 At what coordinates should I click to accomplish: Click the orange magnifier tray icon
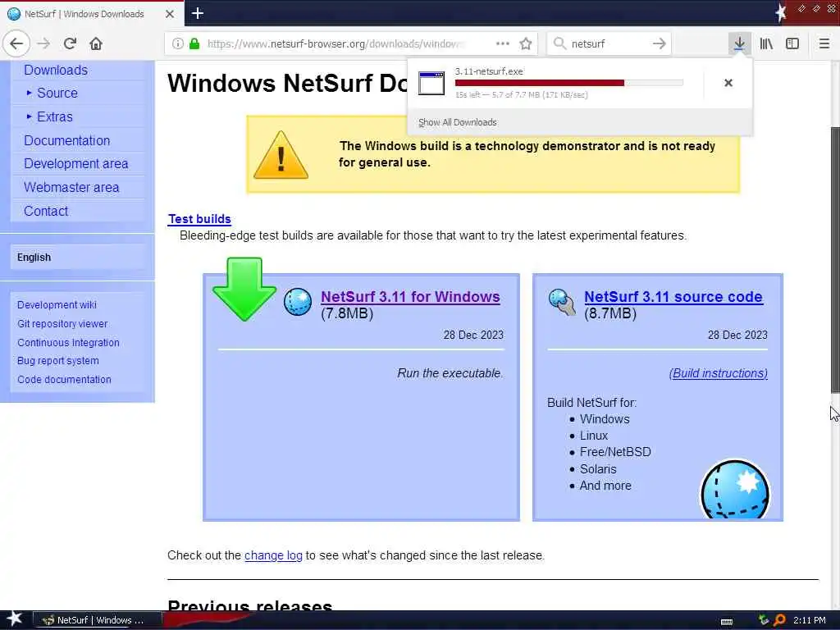tap(779, 620)
